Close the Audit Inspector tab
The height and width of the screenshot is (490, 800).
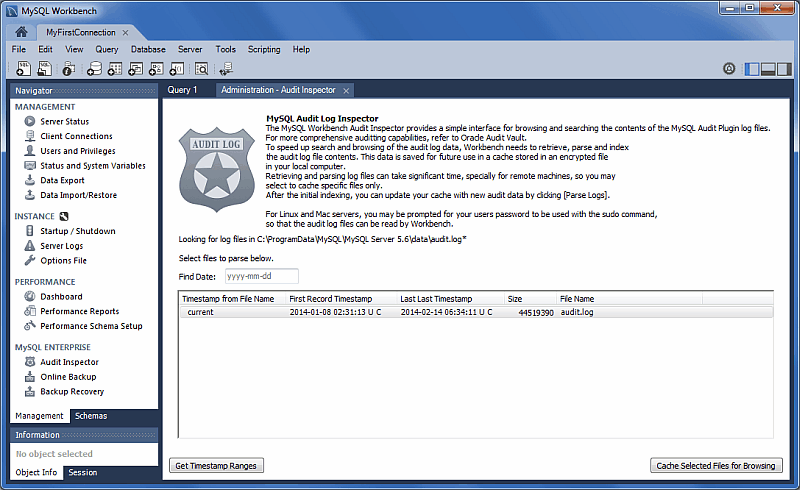pyautogui.click(x=346, y=91)
